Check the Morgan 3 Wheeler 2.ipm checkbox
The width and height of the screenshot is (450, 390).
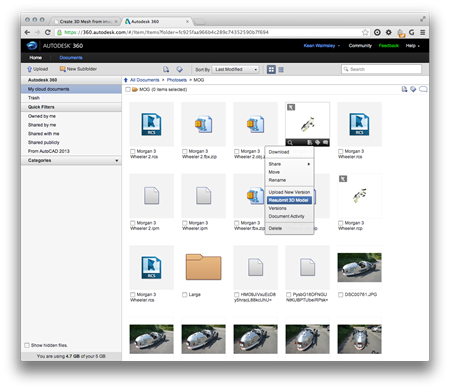[133, 223]
